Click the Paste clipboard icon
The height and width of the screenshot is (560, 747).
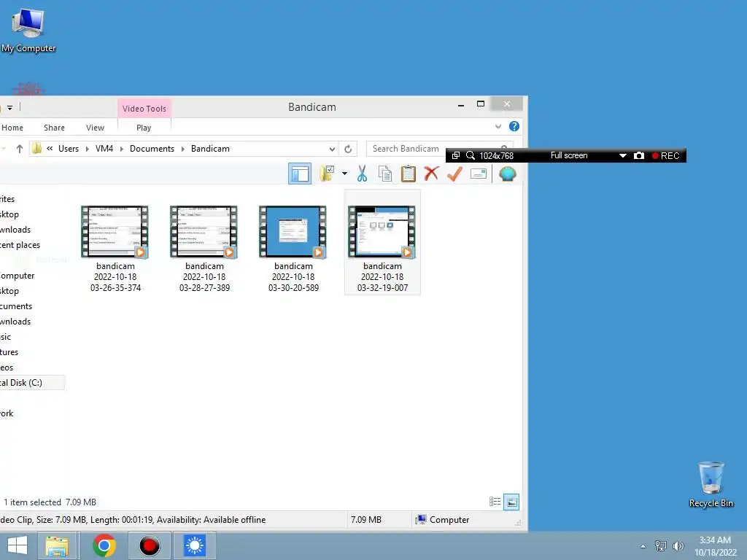409,174
